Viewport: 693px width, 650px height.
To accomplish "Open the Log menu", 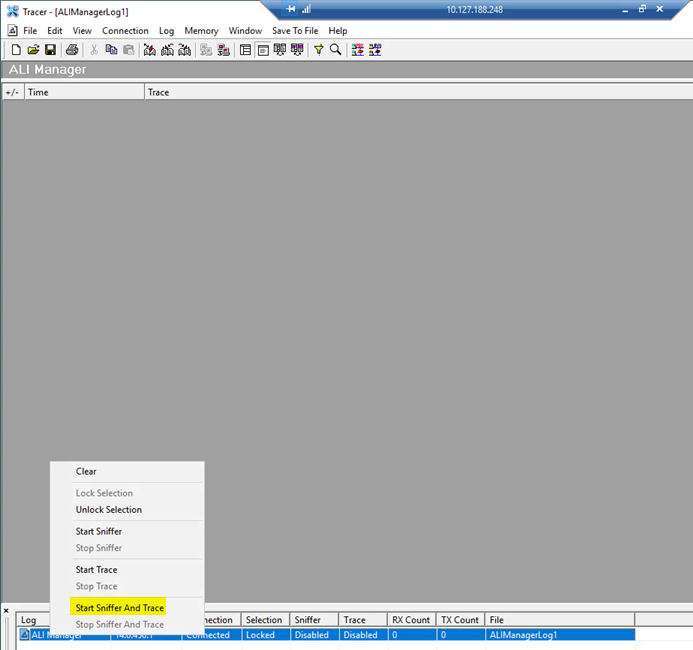I will click(x=166, y=31).
